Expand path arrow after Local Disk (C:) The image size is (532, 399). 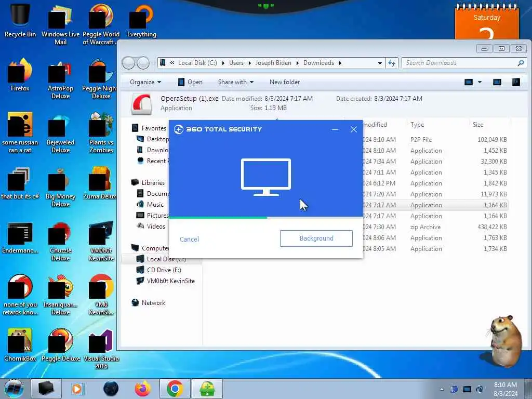click(x=223, y=63)
